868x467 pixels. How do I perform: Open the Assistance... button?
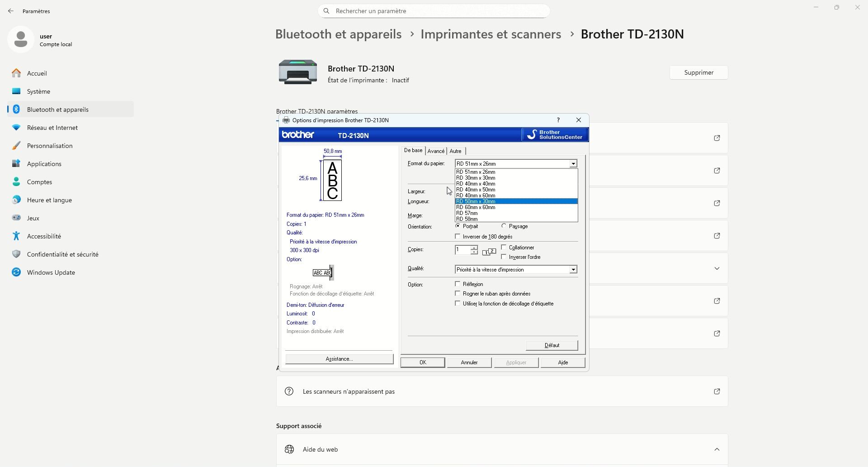click(339, 359)
